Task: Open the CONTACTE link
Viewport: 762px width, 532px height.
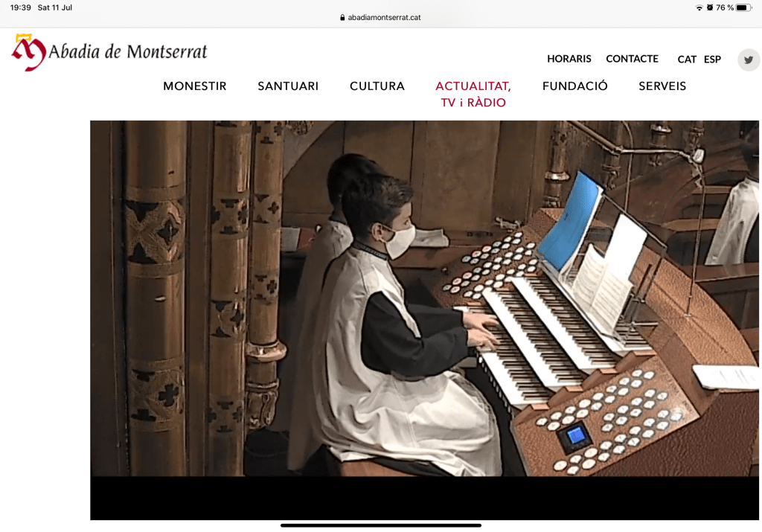Action: 632,59
